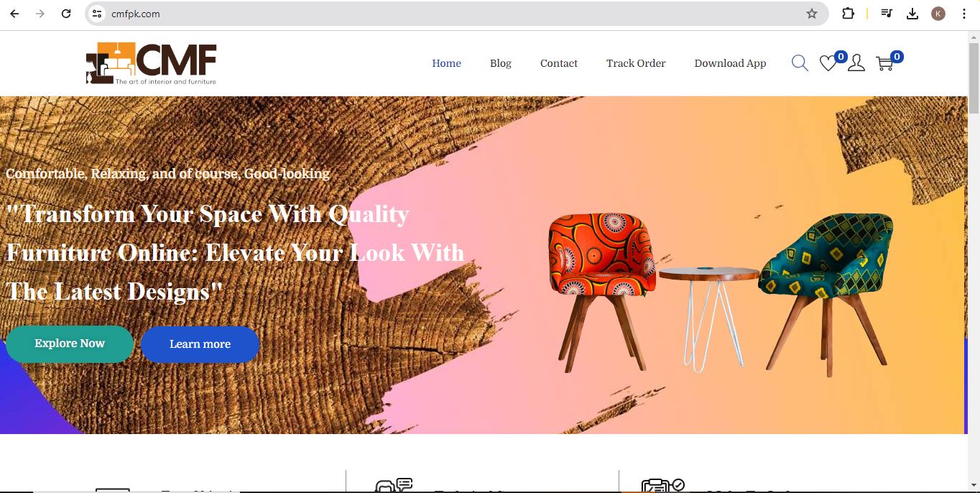
Task: Click the Explore Now button
Action: (x=70, y=344)
